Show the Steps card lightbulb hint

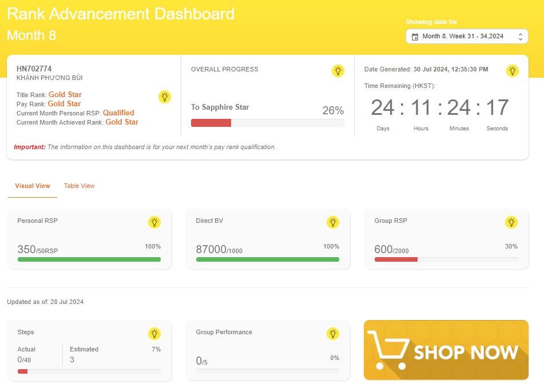click(154, 334)
